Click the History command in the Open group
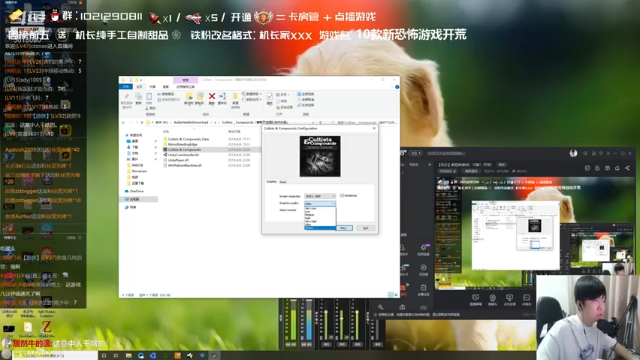640x360 pixels. point(284,107)
